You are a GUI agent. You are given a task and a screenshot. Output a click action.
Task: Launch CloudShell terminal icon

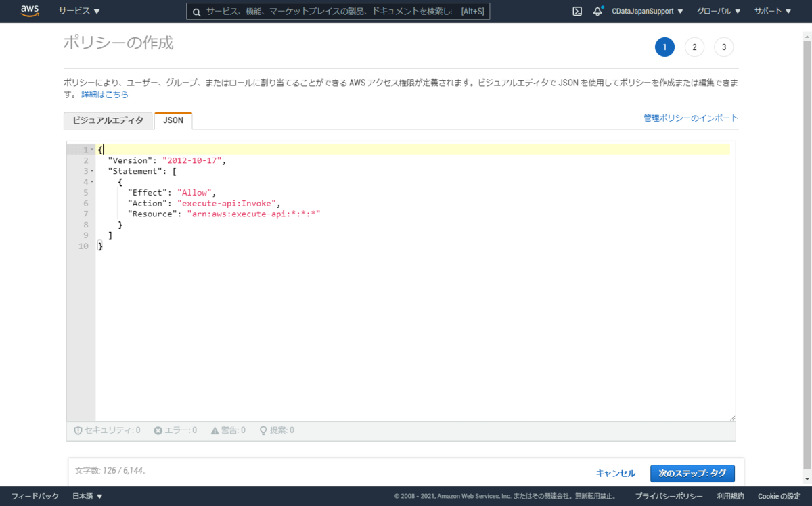[577, 11]
